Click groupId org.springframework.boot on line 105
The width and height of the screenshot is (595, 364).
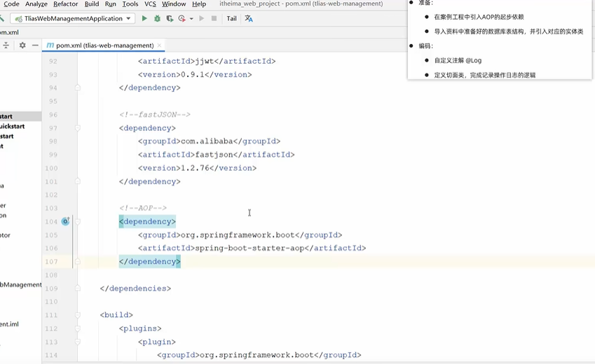coord(240,234)
